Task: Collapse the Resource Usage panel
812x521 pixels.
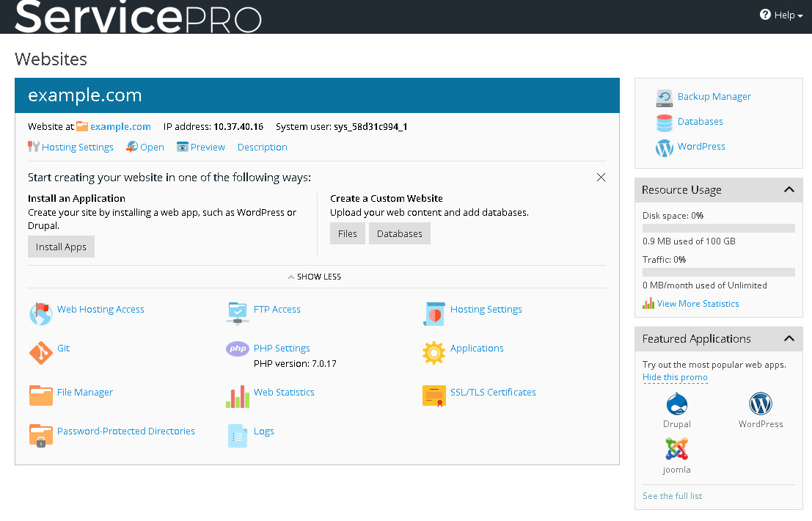Action: (x=789, y=190)
